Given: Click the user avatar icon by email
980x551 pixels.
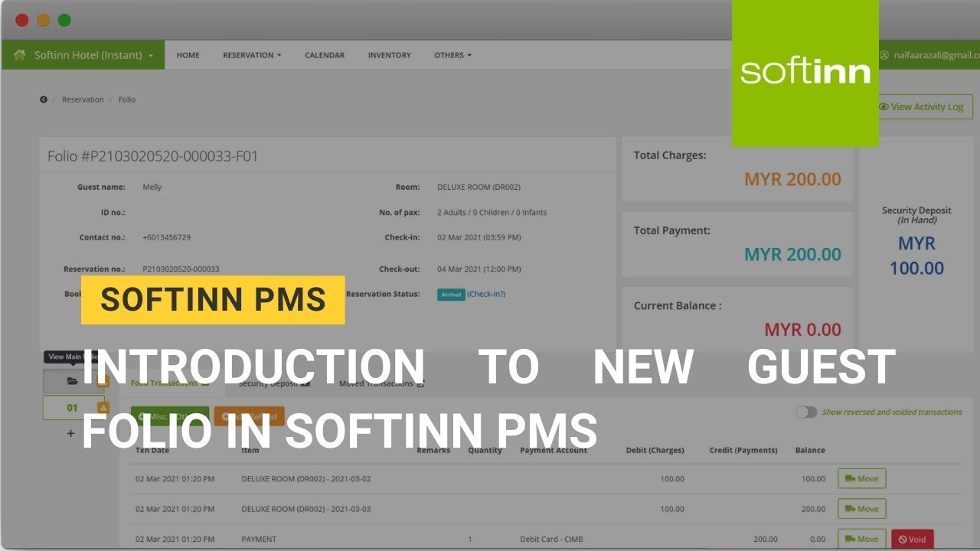Looking at the screenshot, I should [884, 55].
